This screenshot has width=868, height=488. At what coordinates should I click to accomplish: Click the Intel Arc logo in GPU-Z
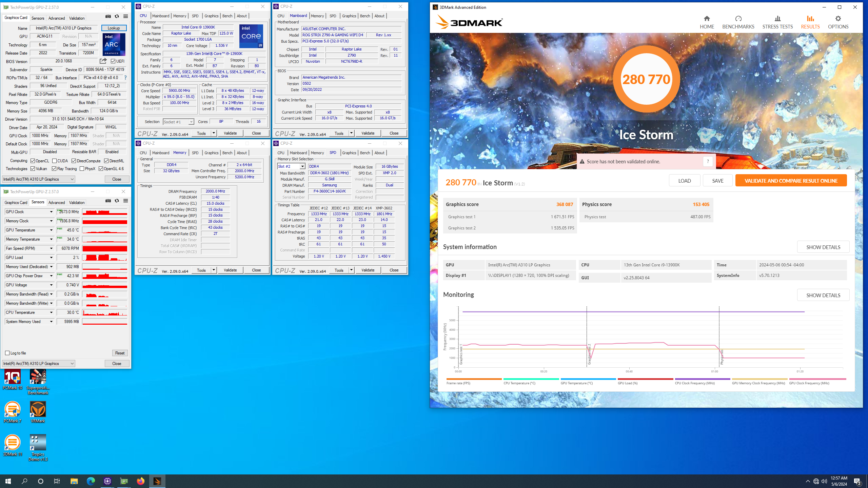tap(114, 44)
